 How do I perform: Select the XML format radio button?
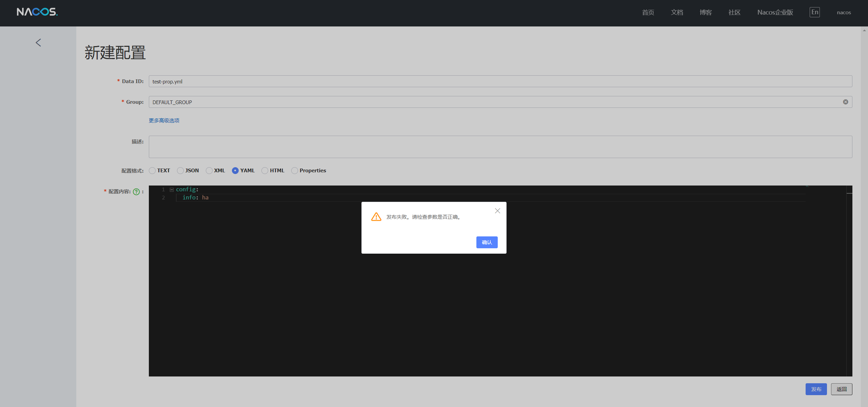(209, 171)
